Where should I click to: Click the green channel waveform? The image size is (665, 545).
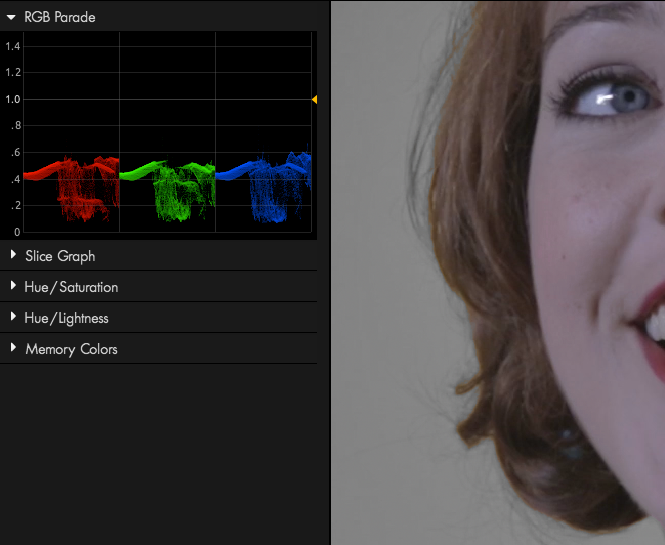click(168, 190)
